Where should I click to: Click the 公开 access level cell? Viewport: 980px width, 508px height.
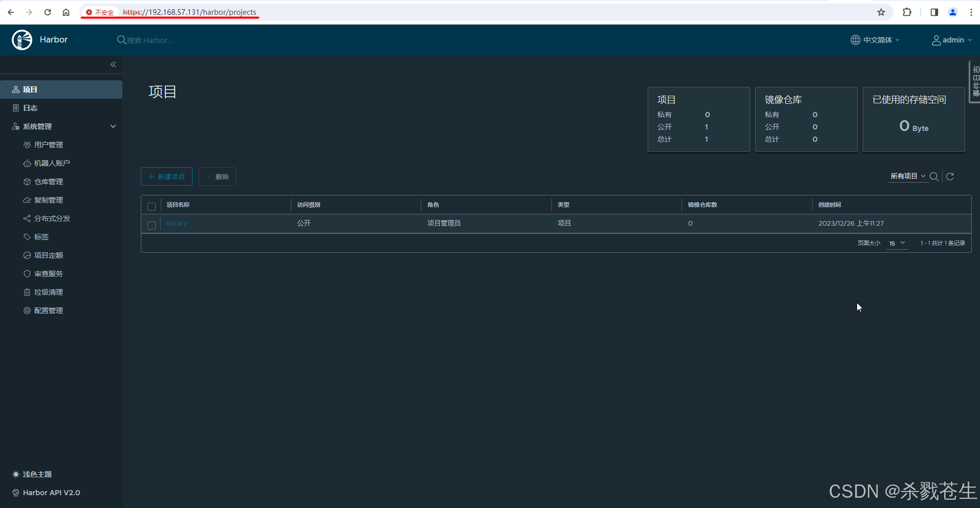pos(304,224)
